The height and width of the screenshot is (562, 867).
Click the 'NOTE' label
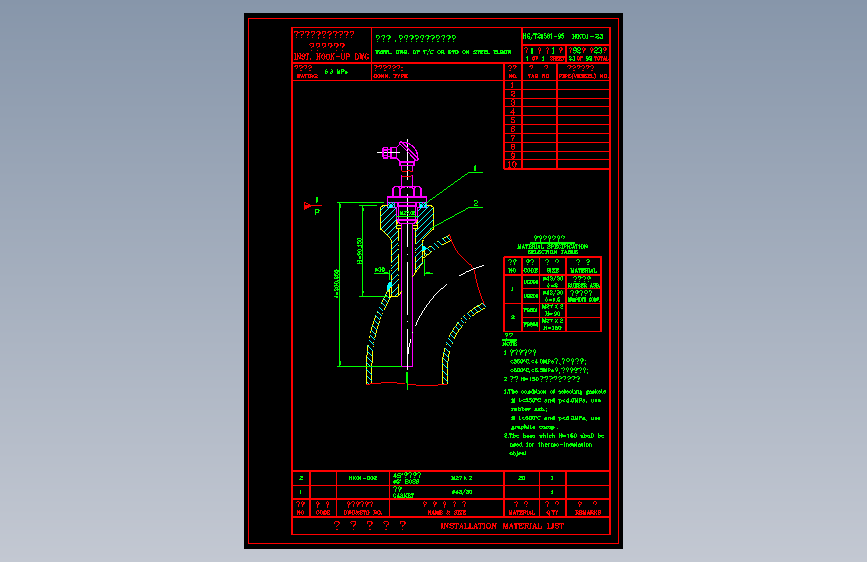(510, 344)
